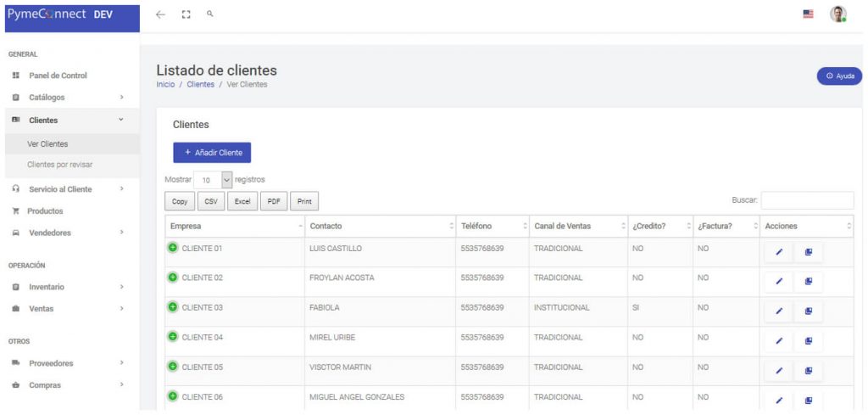Focus the Buscar search field
Screen dimensions: 868x415
pos(808,200)
